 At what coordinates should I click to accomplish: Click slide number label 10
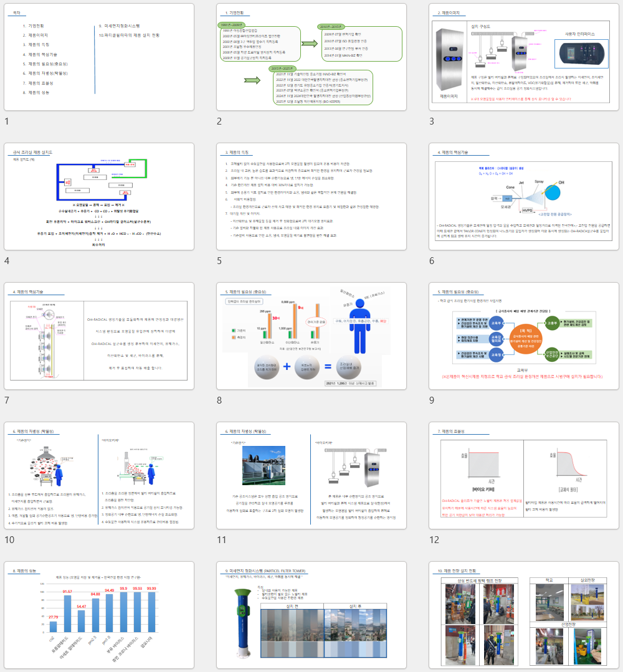[x=9, y=539]
